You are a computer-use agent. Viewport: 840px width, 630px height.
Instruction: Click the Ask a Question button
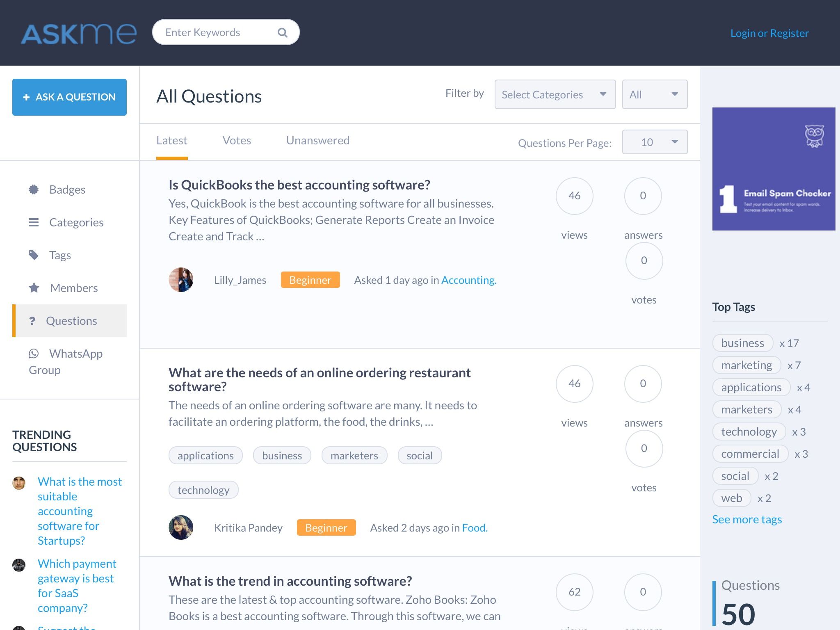(x=69, y=97)
